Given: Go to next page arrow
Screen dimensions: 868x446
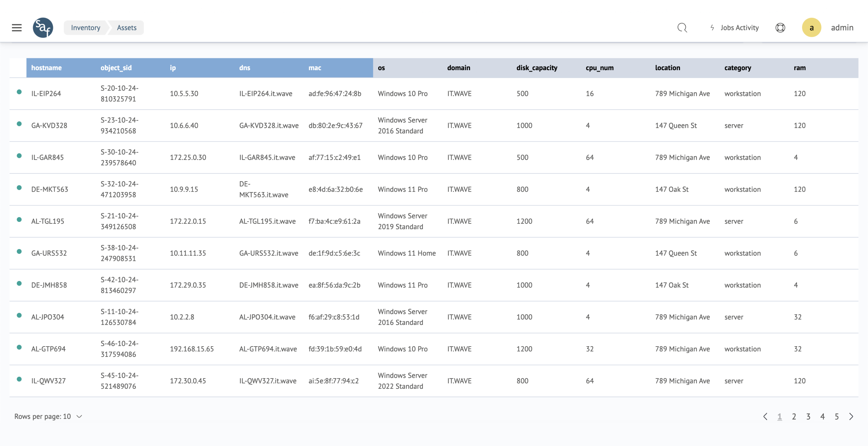Looking at the screenshot, I should 851,416.
